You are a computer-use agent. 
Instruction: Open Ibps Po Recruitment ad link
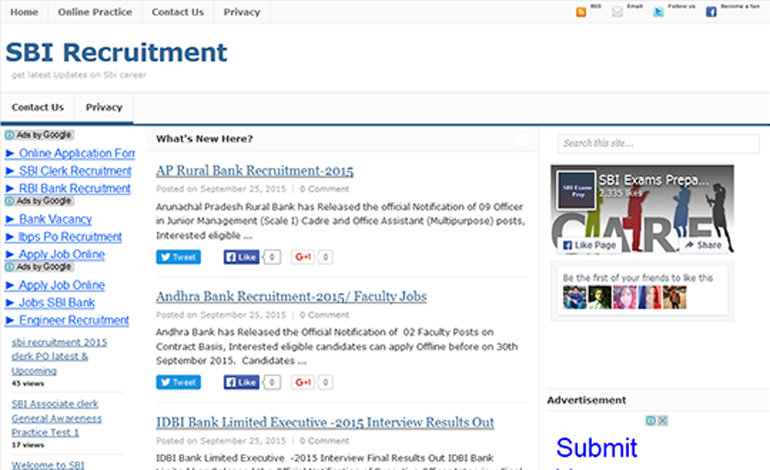(64, 237)
